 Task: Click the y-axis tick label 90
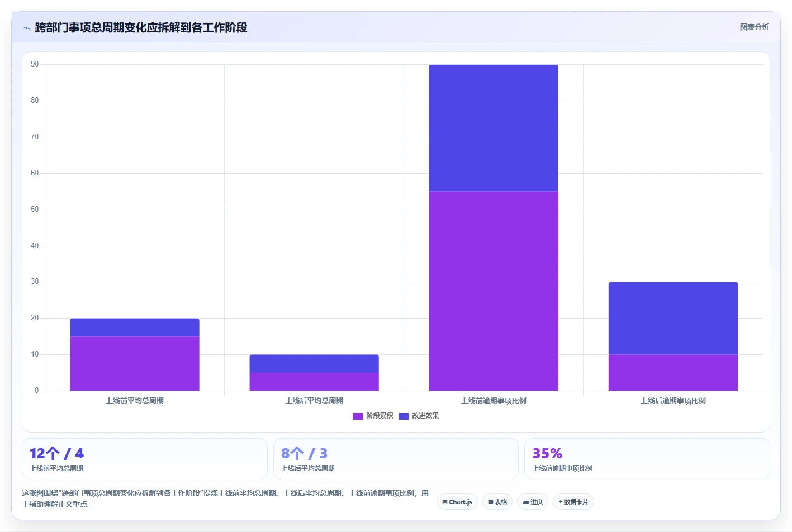[35, 64]
